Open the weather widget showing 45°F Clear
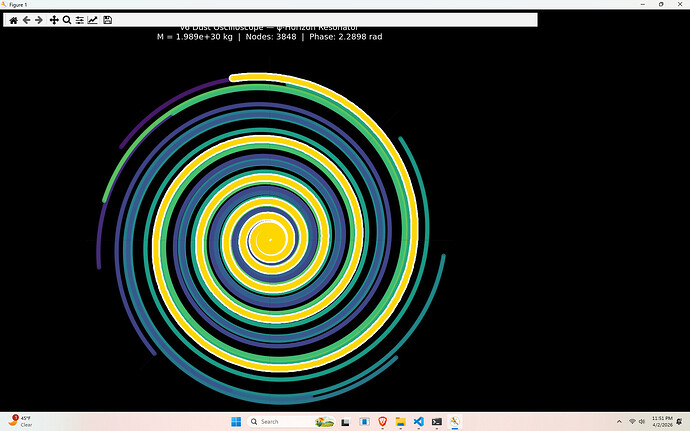 point(20,421)
